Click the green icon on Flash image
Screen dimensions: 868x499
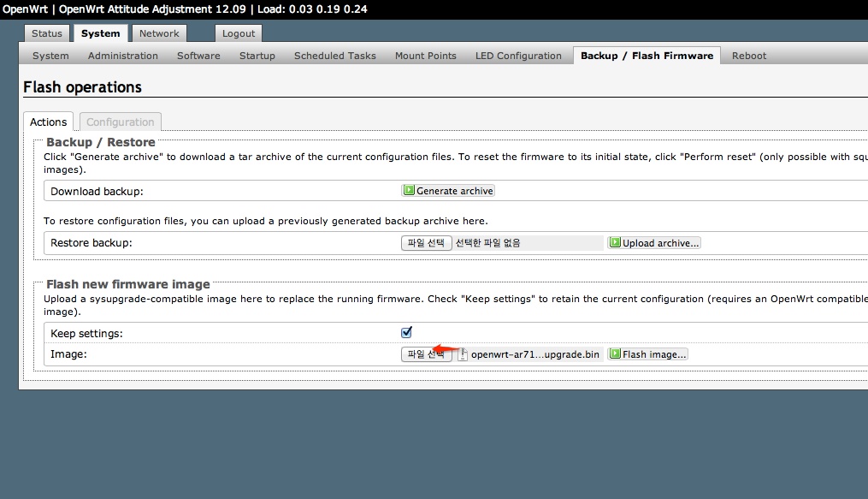tap(615, 353)
